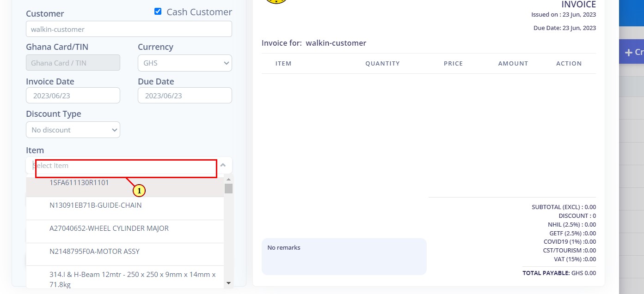Click the SUBTOTAL (EXCL) line

564,207
